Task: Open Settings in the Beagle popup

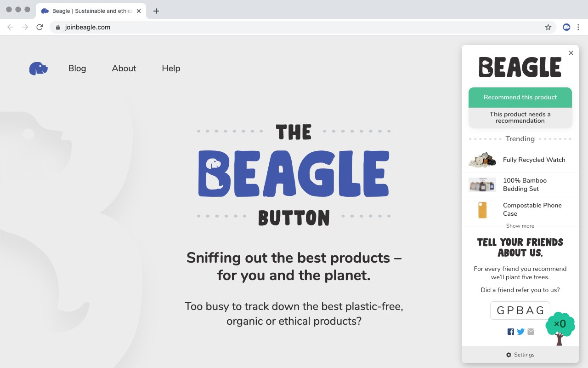Action: (x=520, y=355)
